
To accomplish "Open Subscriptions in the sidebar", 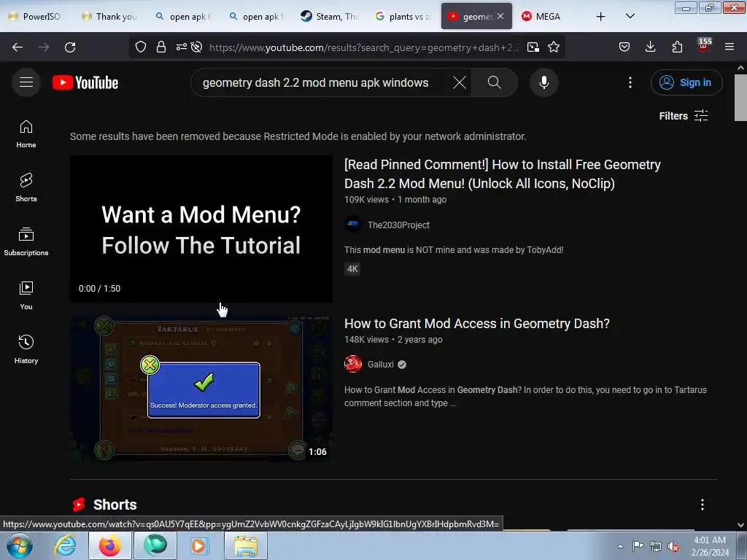I will click(x=26, y=241).
